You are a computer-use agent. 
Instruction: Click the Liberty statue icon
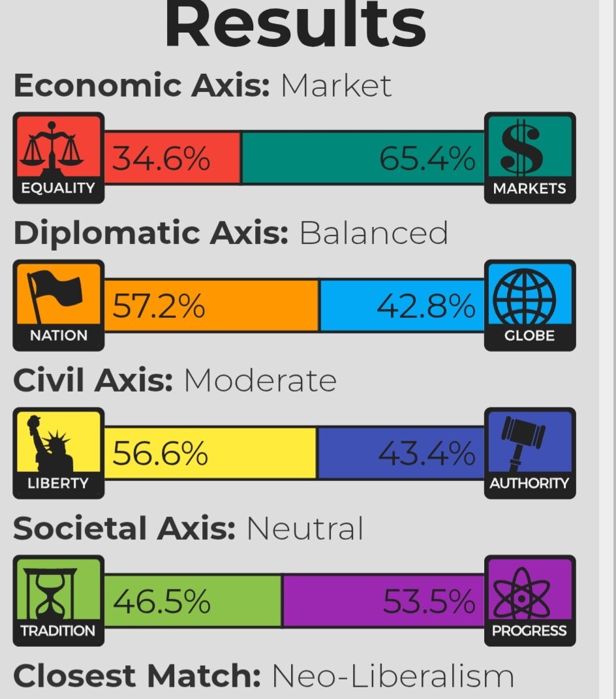point(57,446)
